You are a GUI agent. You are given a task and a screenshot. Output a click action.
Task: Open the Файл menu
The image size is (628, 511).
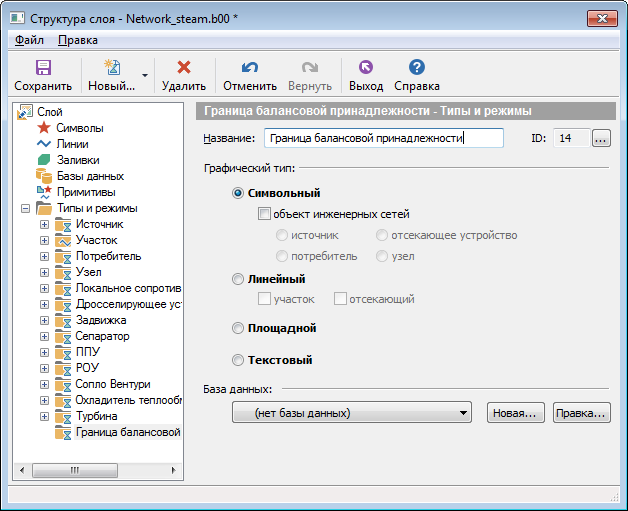(x=29, y=40)
